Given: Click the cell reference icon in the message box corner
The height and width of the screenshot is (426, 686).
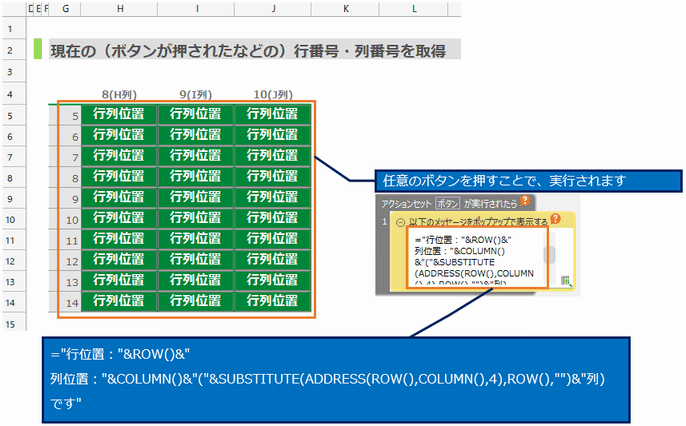Looking at the screenshot, I should click(567, 282).
